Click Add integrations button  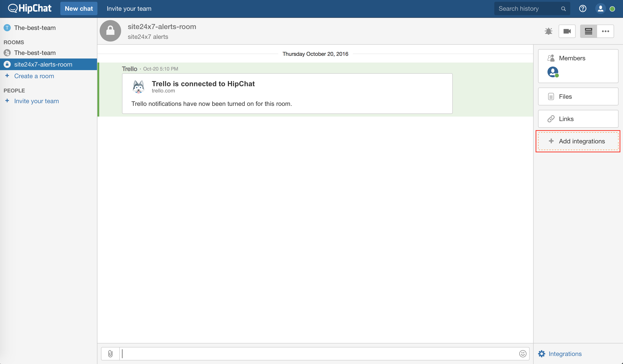[x=578, y=141]
